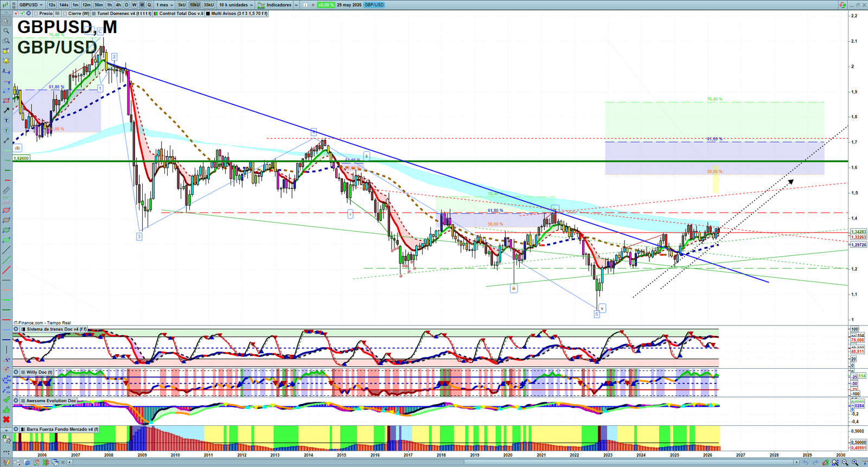868x467 pixels.
Task: Click the zoom out magnifier in bottom-right
Action: point(845,463)
